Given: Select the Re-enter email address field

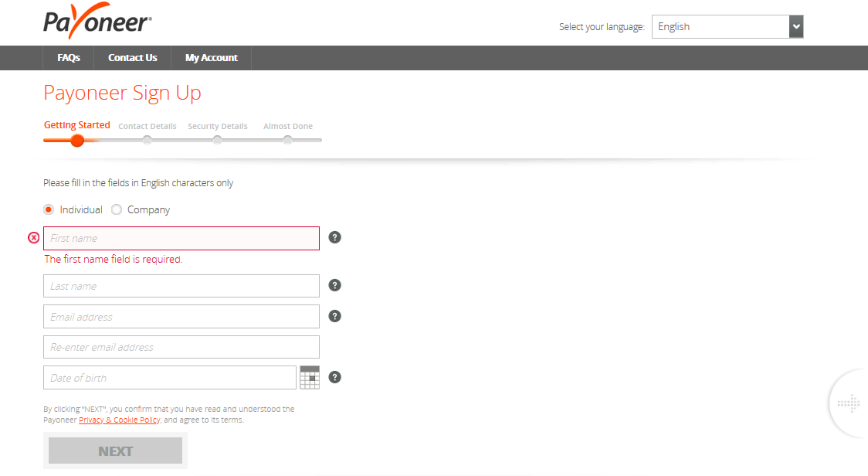Looking at the screenshot, I should [x=181, y=347].
